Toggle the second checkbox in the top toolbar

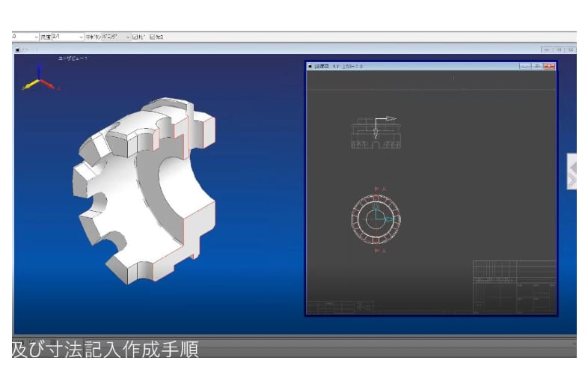click(153, 37)
